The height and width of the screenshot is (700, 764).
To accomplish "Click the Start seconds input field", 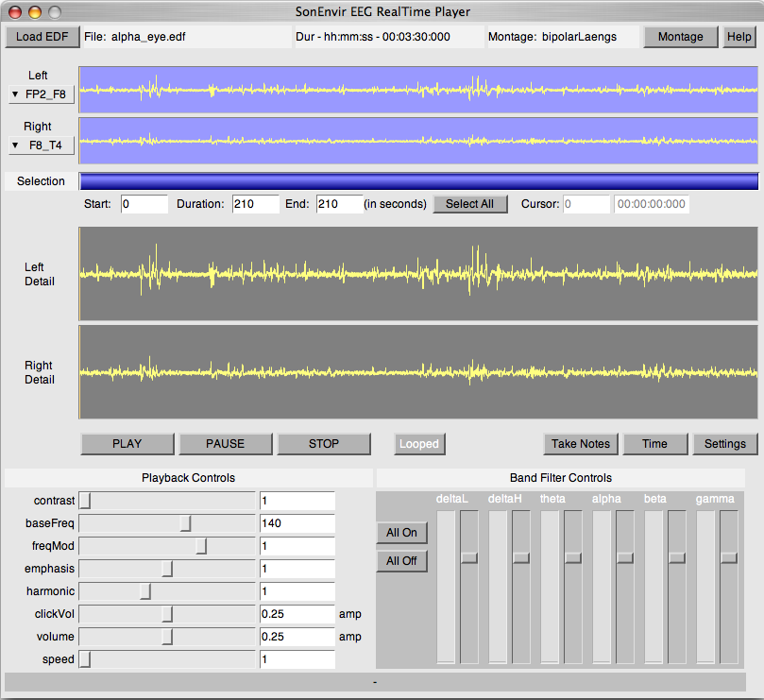I will click(144, 204).
